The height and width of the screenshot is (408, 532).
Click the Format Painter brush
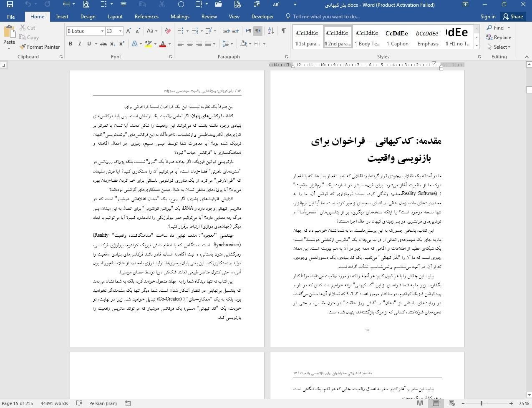39,47
